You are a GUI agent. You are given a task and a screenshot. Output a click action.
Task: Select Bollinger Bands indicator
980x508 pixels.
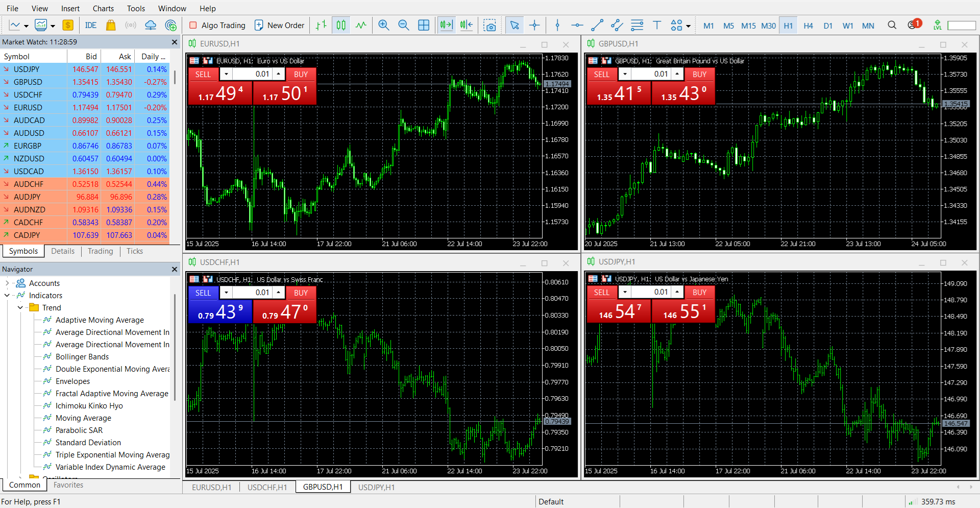82,356
